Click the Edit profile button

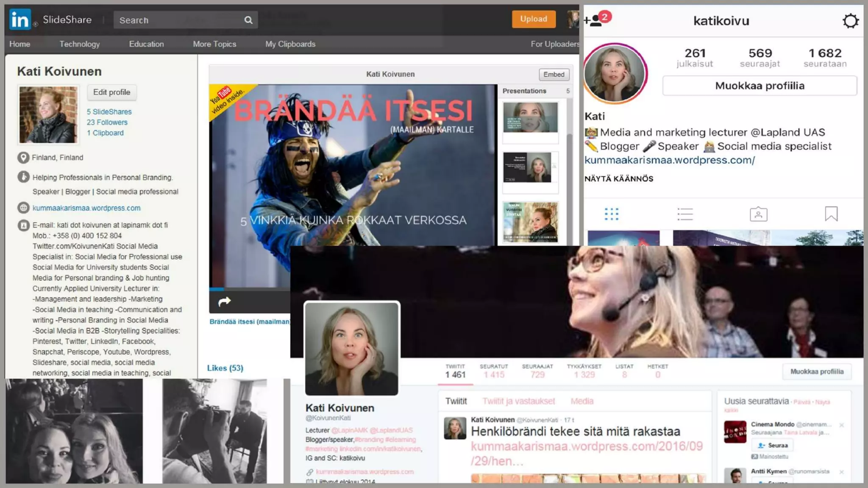click(x=111, y=92)
